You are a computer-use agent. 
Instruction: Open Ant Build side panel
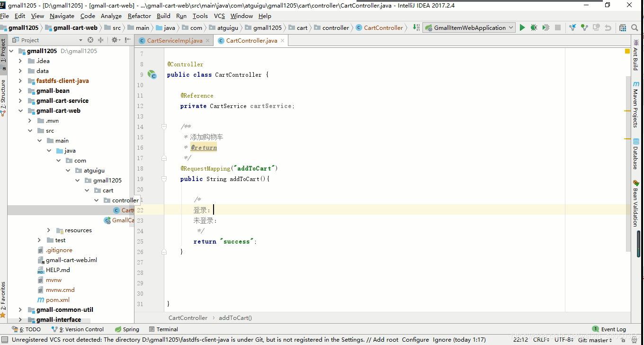point(636,55)
